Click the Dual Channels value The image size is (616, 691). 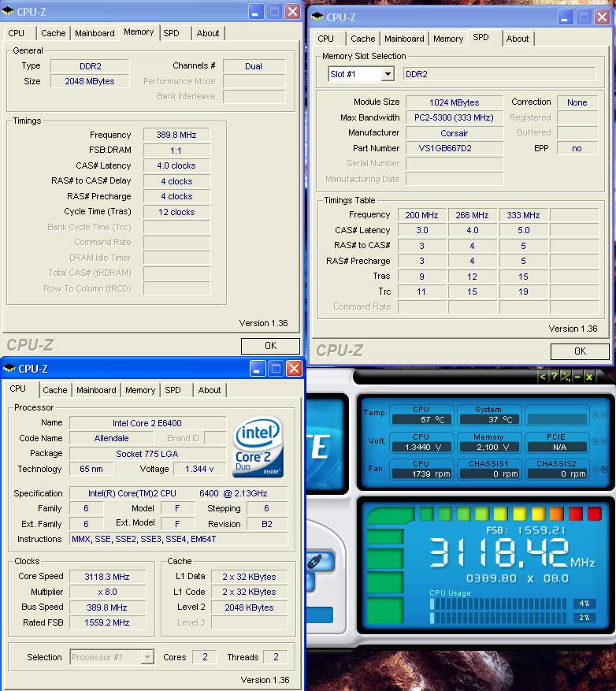click(254, 66)
